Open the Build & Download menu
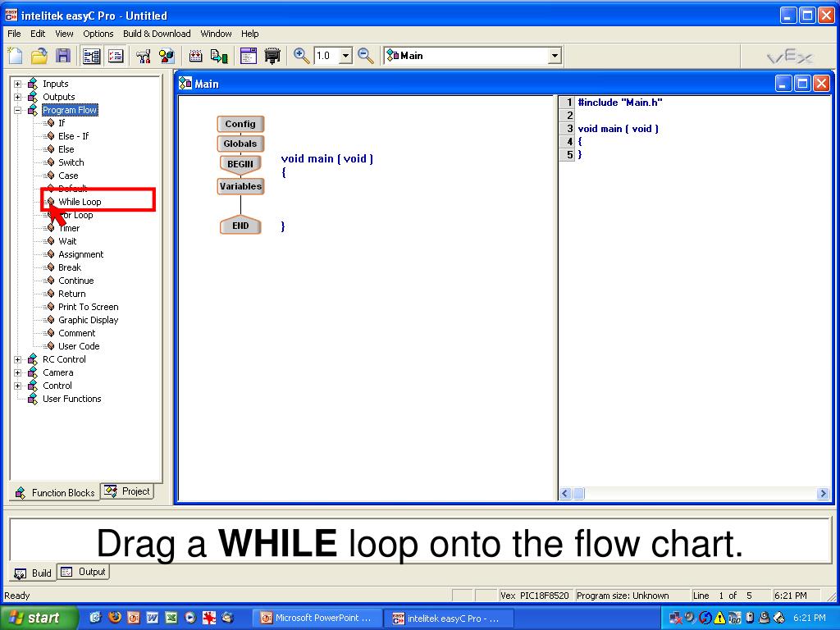 point(157,34)
